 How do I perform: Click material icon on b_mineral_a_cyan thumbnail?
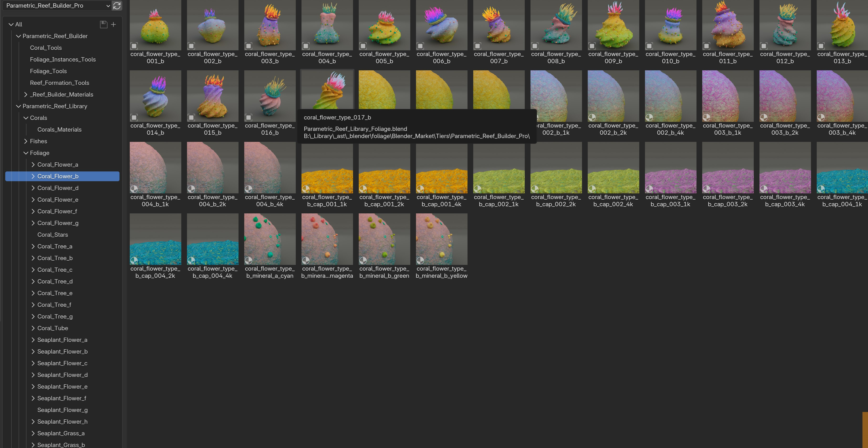tap(248, 260)
